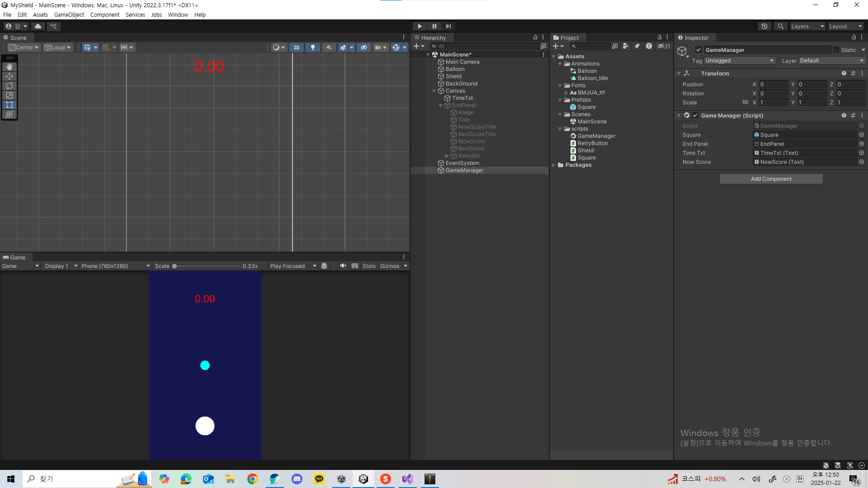Click the Add Component button
868x488 pixels.
pos(771,179)
